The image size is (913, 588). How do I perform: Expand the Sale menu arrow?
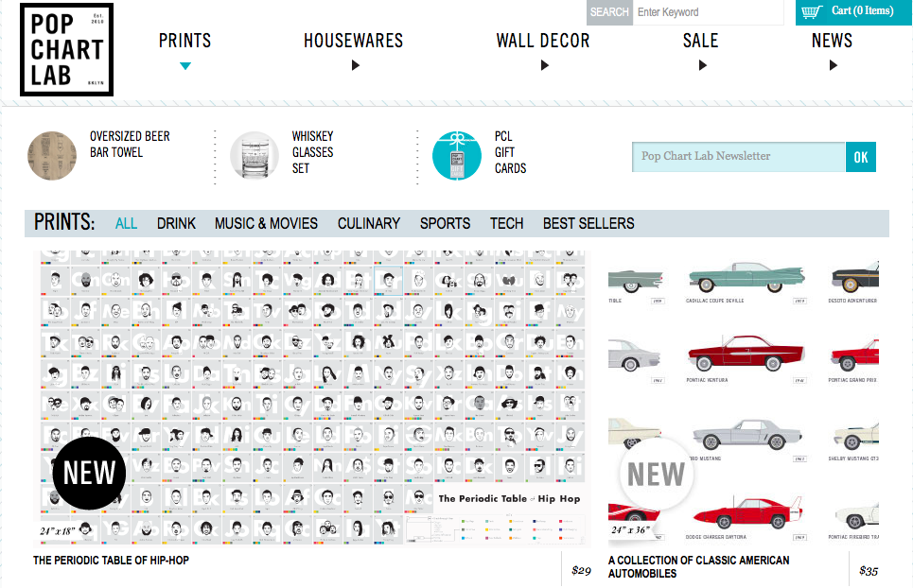pyautogui.click(x=703, y=66)
